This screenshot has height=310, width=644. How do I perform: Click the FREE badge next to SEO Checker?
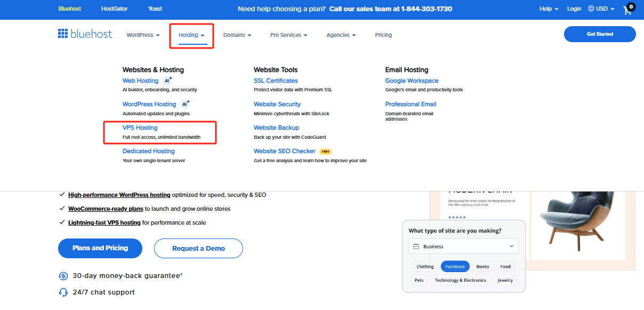[326, 152]
